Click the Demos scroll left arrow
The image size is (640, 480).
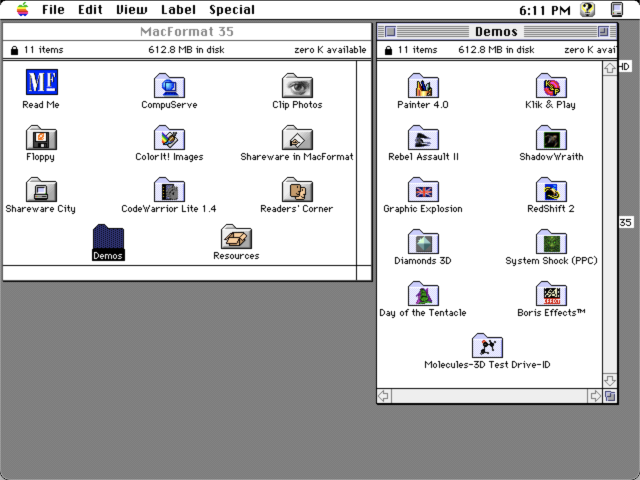tap(384, 396)
